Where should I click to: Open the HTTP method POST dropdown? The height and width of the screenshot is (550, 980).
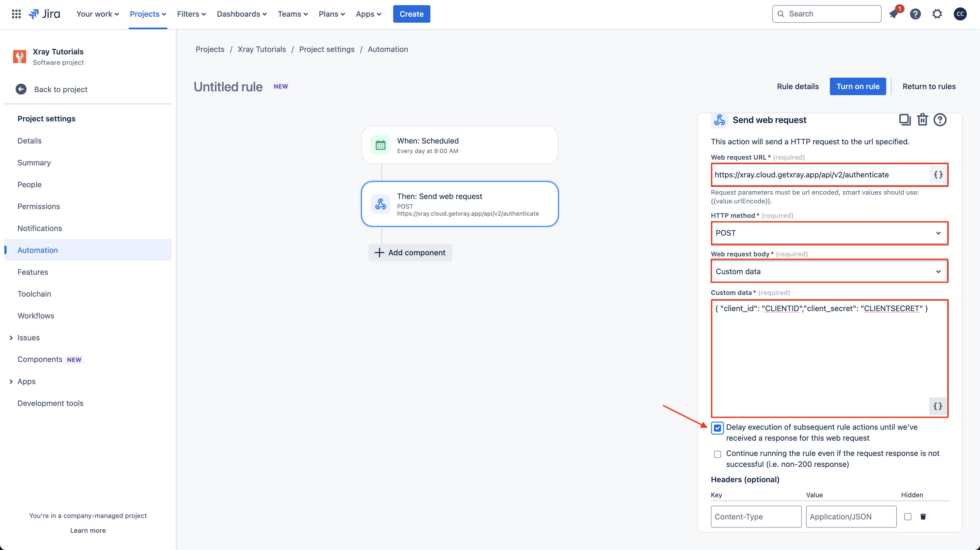829,233
